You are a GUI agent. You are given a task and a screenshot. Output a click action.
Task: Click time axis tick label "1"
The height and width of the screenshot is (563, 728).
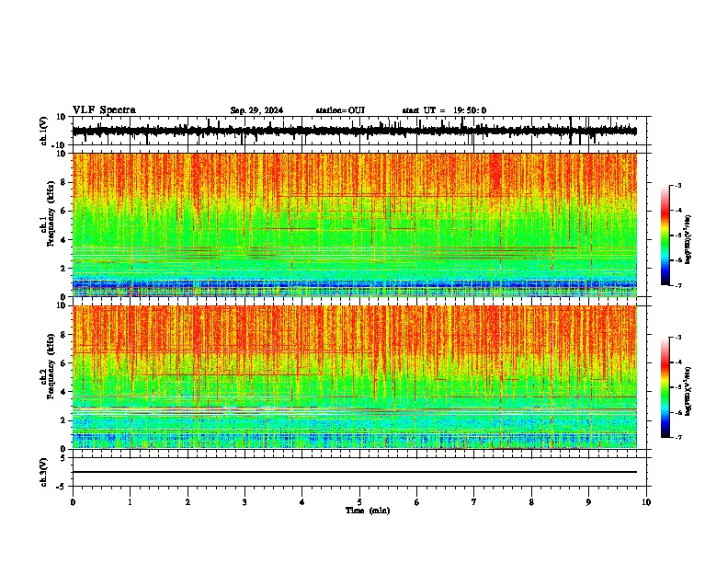[130, 502]
